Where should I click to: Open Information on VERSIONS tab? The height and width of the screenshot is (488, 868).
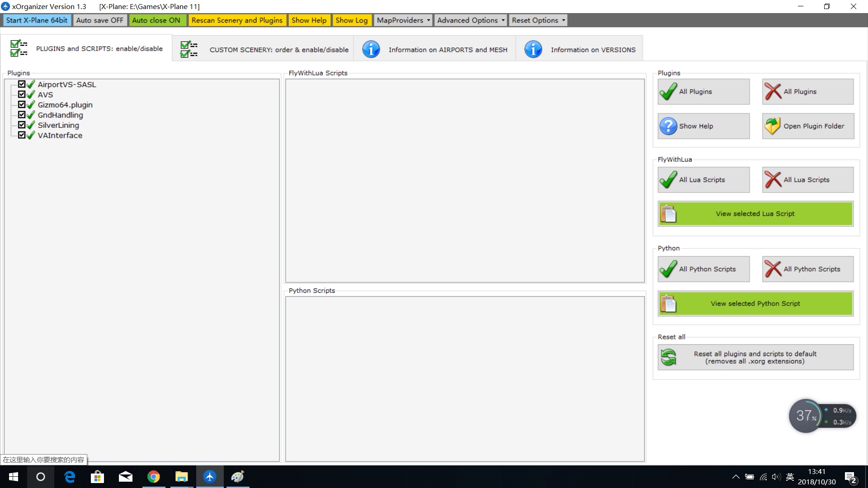click(x=580, y=49)
